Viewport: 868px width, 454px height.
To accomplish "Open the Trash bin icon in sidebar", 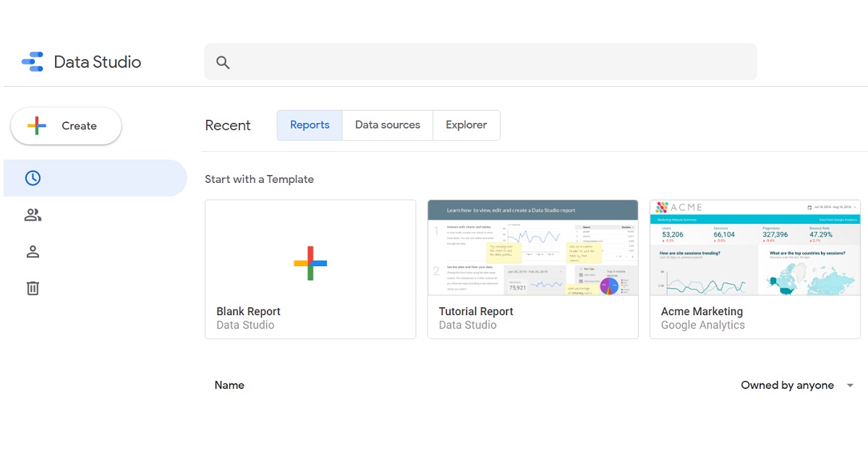I will (33, 288).
